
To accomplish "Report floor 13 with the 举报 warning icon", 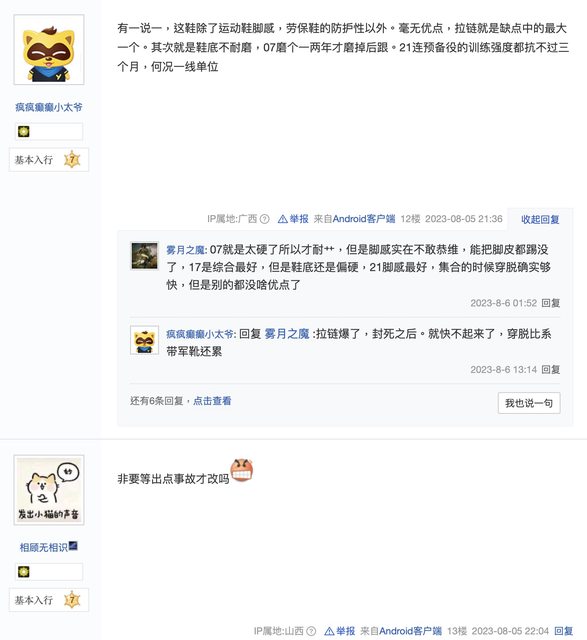I will click(x=340, y=631).
